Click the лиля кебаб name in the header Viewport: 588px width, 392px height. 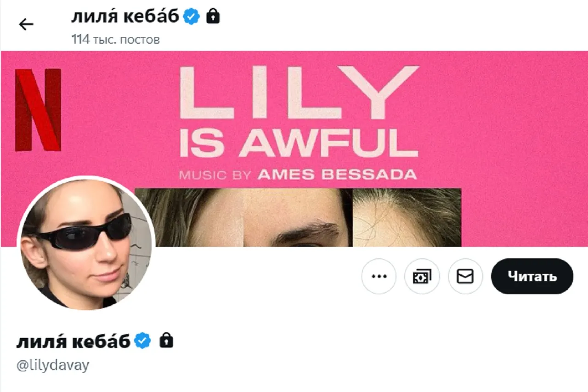pos(125,17)
